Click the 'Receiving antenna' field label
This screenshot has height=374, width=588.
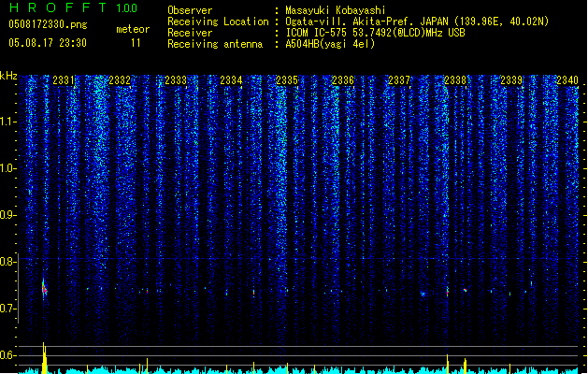click(x=215, y=44)
